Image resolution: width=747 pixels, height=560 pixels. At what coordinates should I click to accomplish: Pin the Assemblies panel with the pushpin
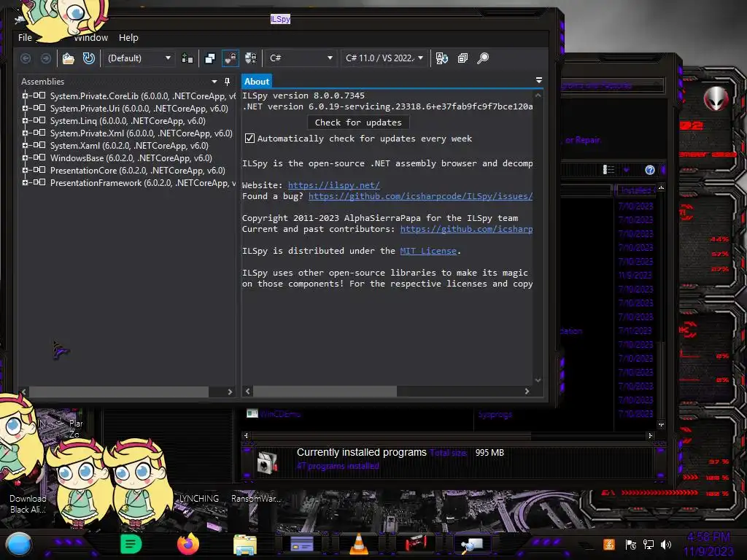pyautogui.click(x=228, y=82)
